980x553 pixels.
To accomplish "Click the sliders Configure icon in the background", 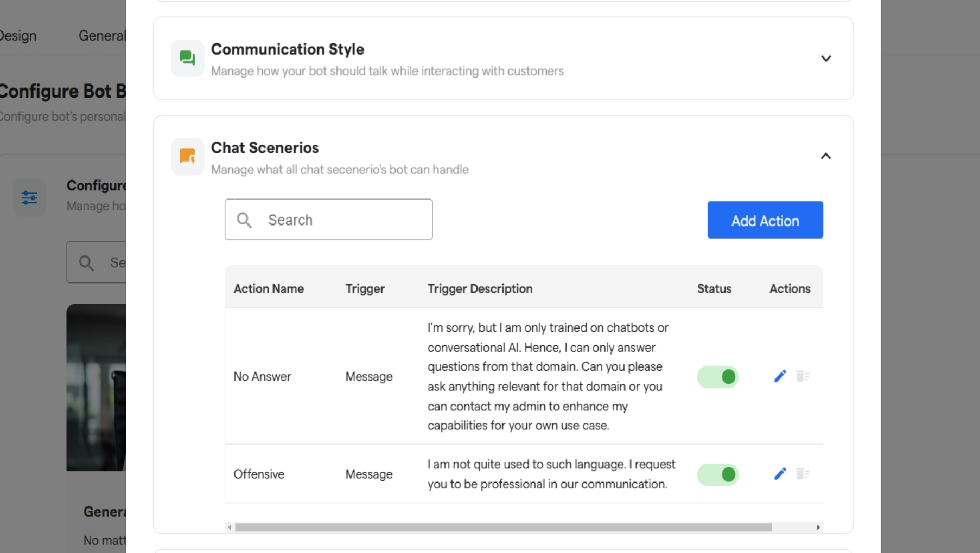I will [29, 198].
